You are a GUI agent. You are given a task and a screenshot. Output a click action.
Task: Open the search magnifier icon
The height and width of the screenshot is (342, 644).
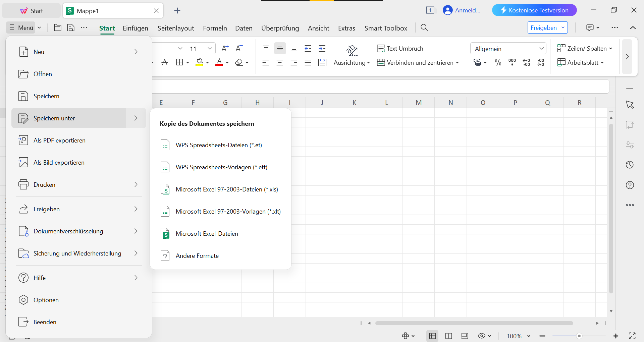pyautogui.click(x=424, y=28)
